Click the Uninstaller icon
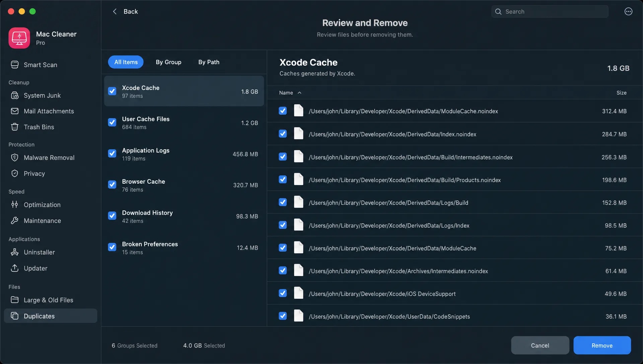Viewport: 643px width, 364px height. (x=15, y=252)
